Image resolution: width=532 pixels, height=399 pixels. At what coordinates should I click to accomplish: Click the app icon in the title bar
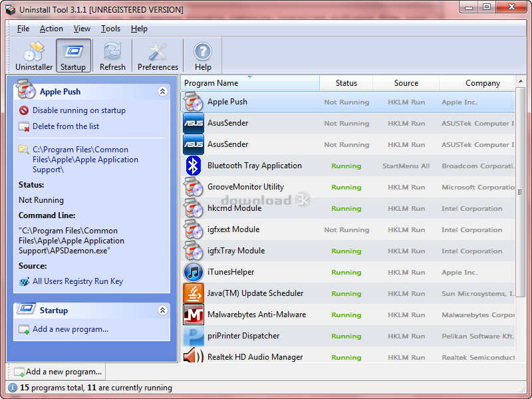(10, 10)
